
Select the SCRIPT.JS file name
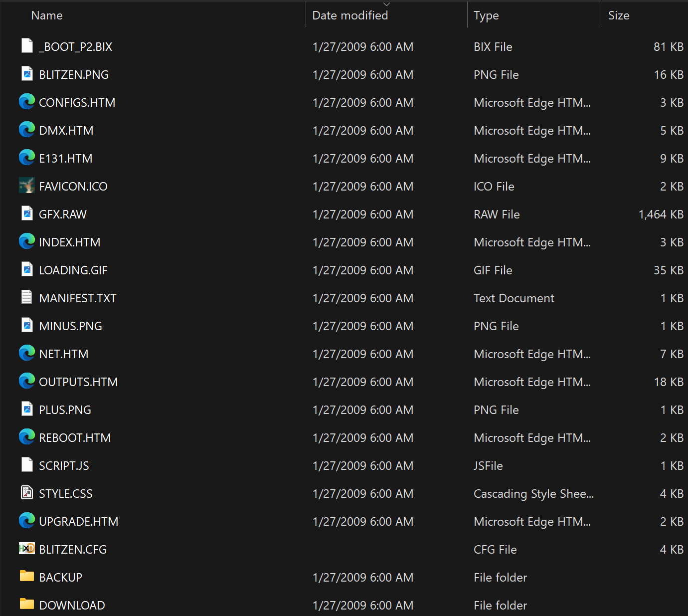64,466
